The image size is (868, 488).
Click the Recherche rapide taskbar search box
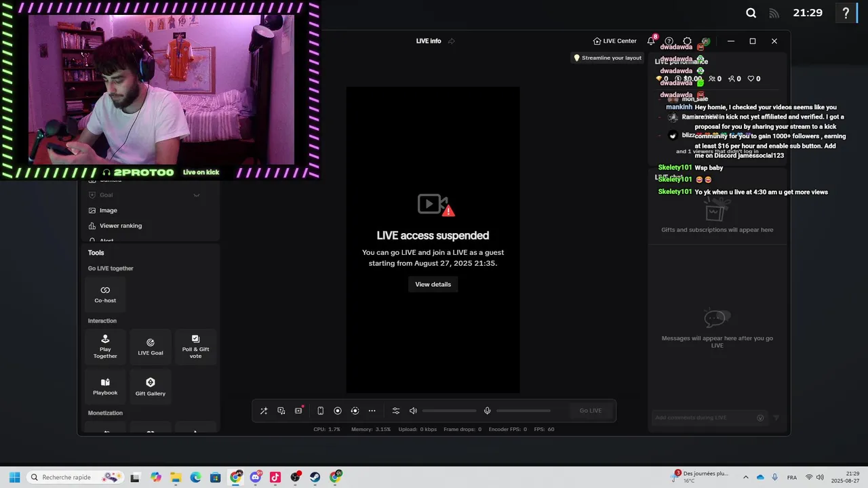75,477
